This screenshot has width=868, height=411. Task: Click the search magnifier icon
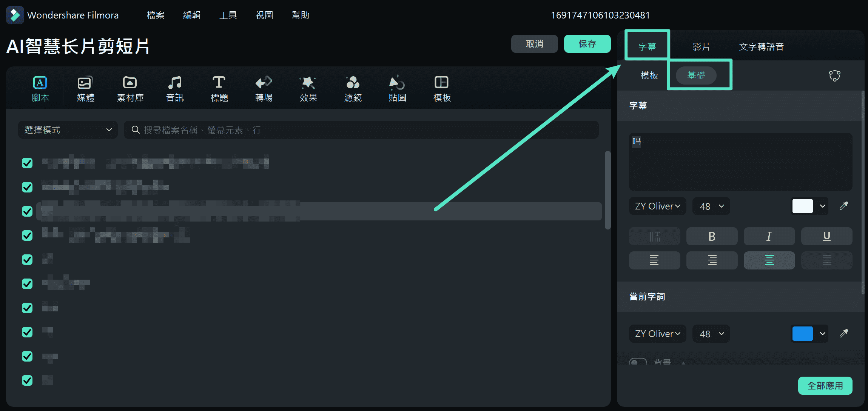click(x=135, y=130)
